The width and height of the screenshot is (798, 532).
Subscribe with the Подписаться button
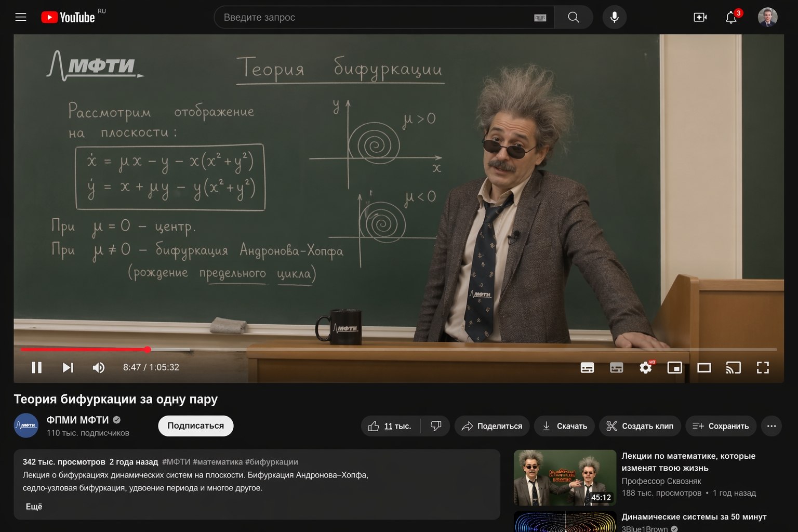click(196, 426)
